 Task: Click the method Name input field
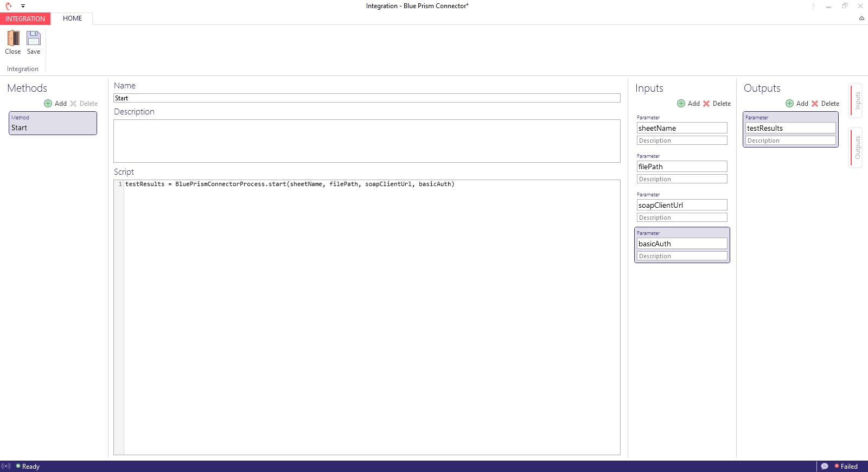[367, 98]
